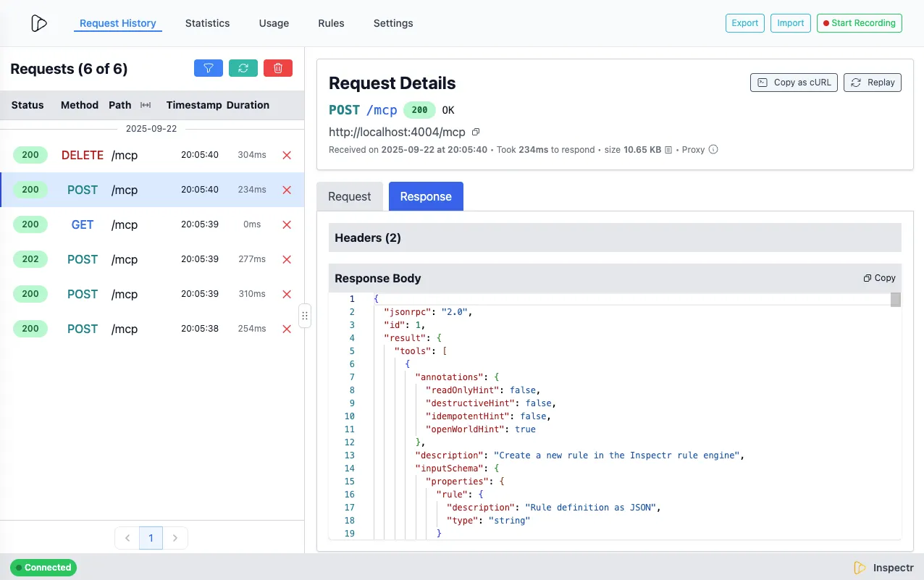Refresh the requests list with the green button
This screenshot has height=580, width=924.
pyautogui.click(x=243, y=68)
